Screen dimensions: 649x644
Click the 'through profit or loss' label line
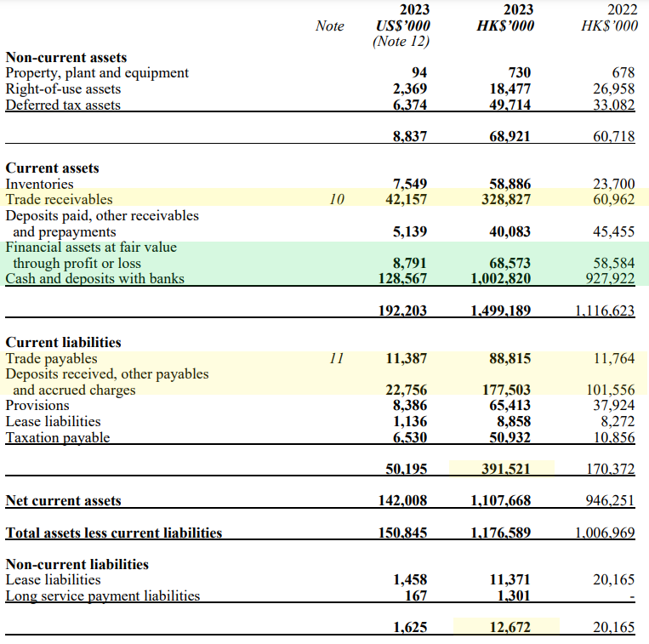pyautogui.click(x=77, y=263)
